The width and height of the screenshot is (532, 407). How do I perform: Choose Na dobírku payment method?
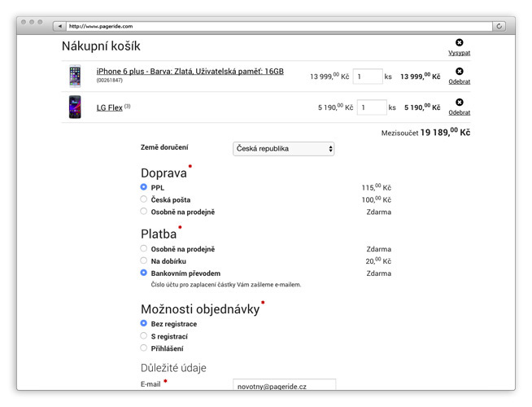coord(144,261)
